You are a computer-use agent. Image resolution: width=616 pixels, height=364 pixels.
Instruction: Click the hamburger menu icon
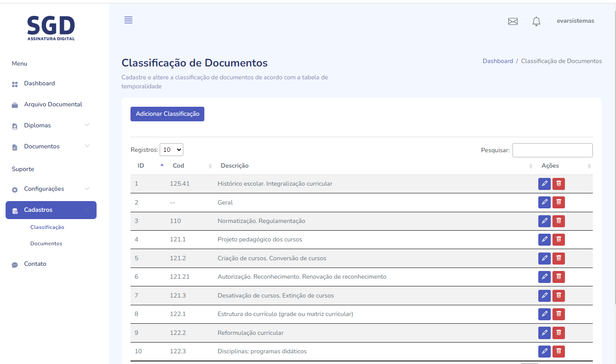point(128,20)
